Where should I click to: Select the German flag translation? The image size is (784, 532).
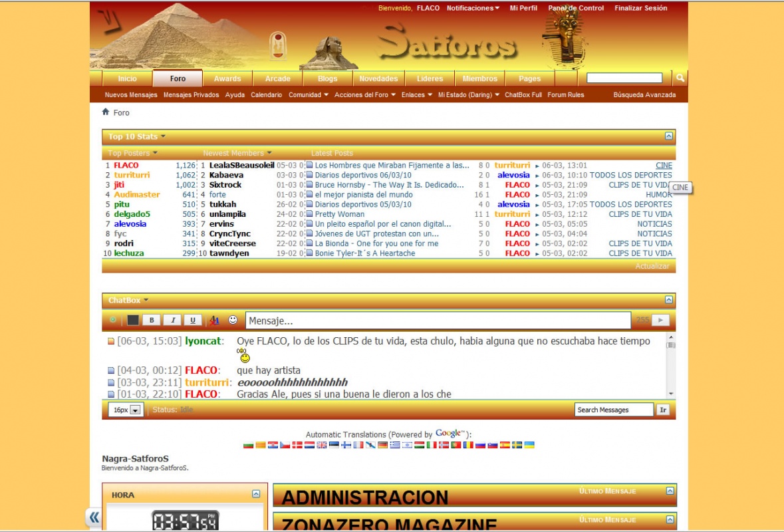[x=382, y=445]
